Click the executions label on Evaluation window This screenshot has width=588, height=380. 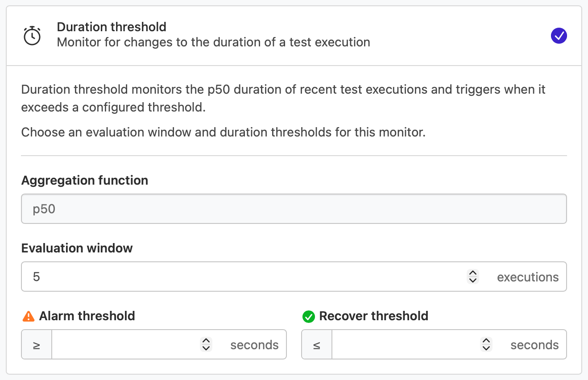(528, 277)
